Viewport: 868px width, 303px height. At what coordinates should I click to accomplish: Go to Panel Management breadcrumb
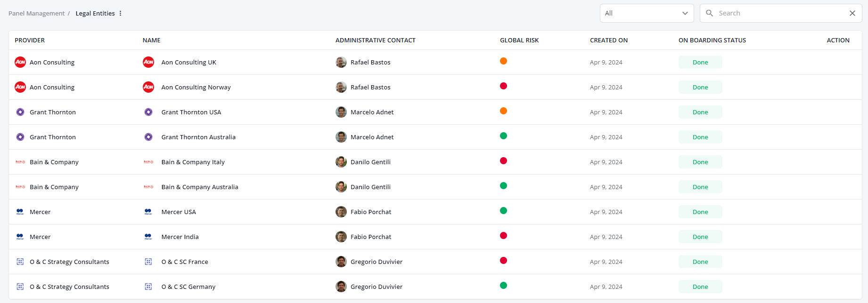click(x=36, y=13)
